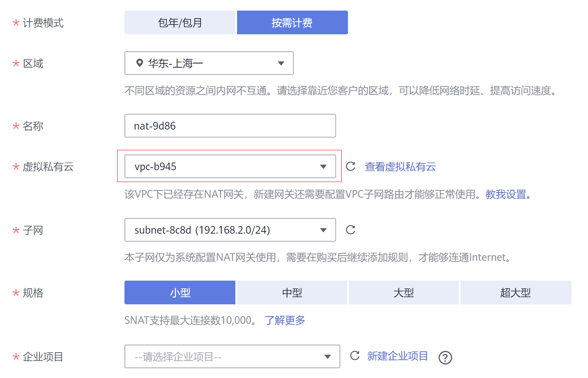Refresh the enterprise project list
The width and height of the screenshot is (588, 378).
355,356
